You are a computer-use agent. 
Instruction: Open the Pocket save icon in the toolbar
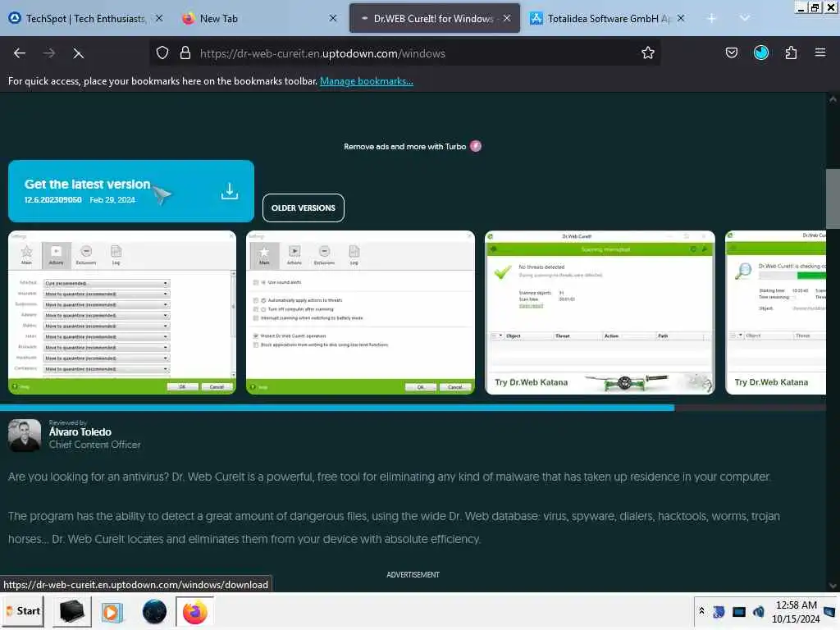731,52
